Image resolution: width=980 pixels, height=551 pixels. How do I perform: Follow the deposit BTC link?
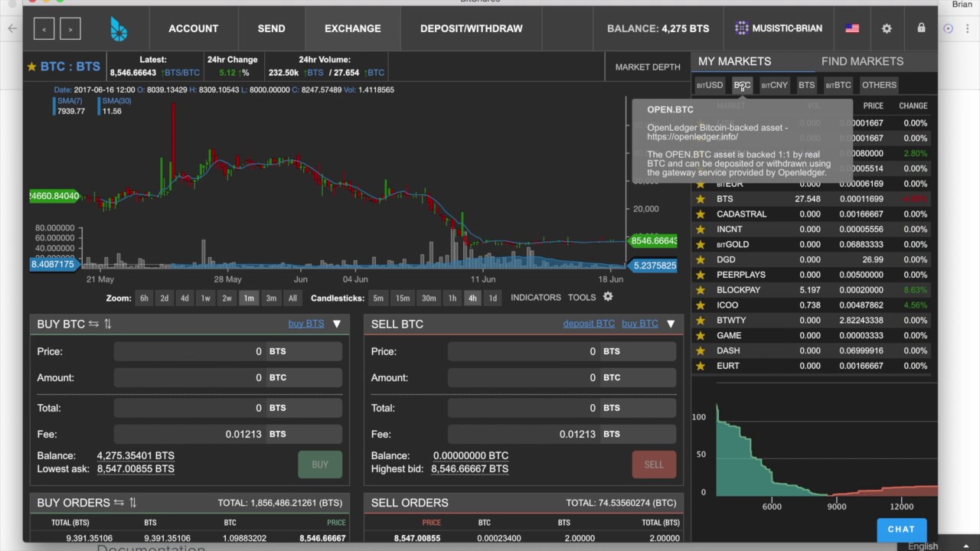(589, 324)
